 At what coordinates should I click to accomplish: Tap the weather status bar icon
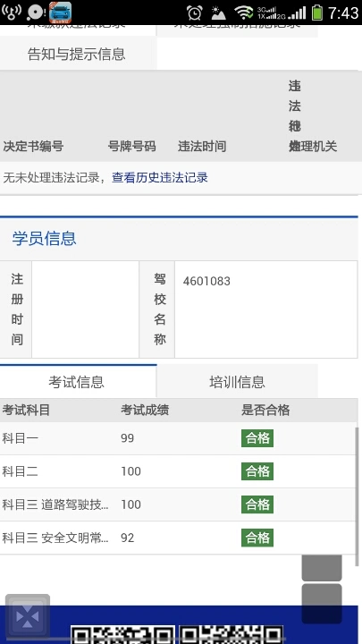[218, 13]
